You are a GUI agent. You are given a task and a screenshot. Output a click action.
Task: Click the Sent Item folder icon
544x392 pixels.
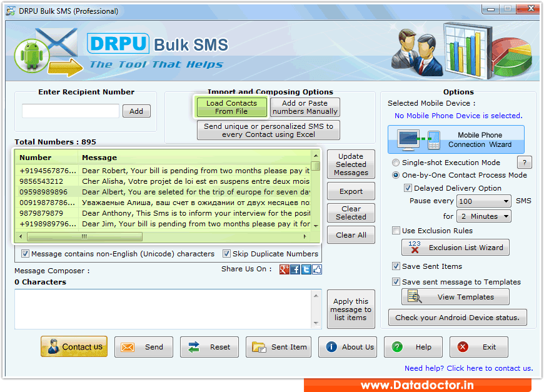pos(259,347)
